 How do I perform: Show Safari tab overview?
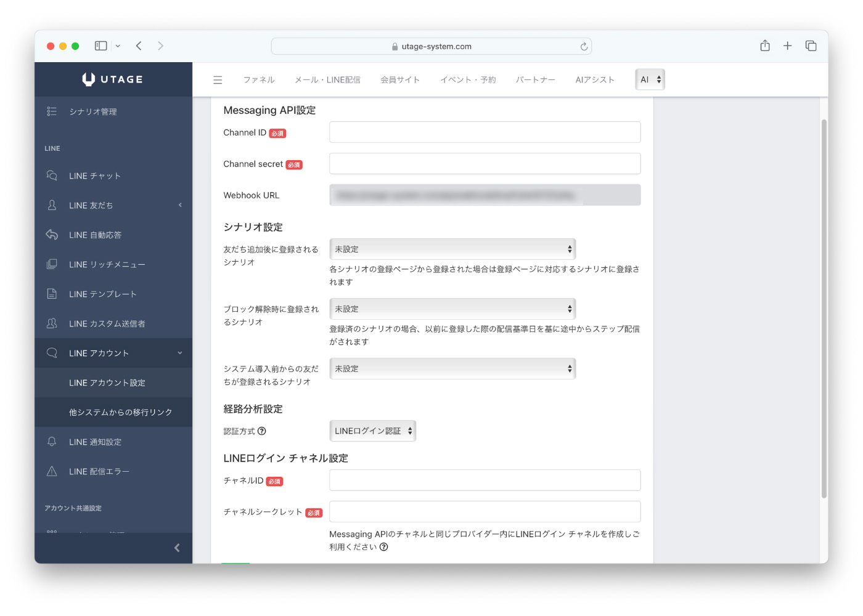[x=811, y=46]
